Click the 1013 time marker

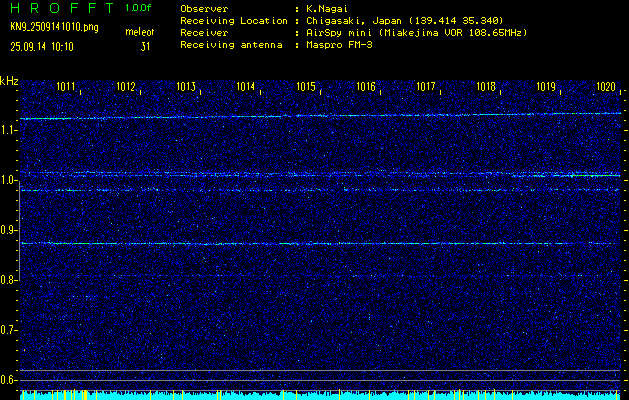tap(186, 86)
